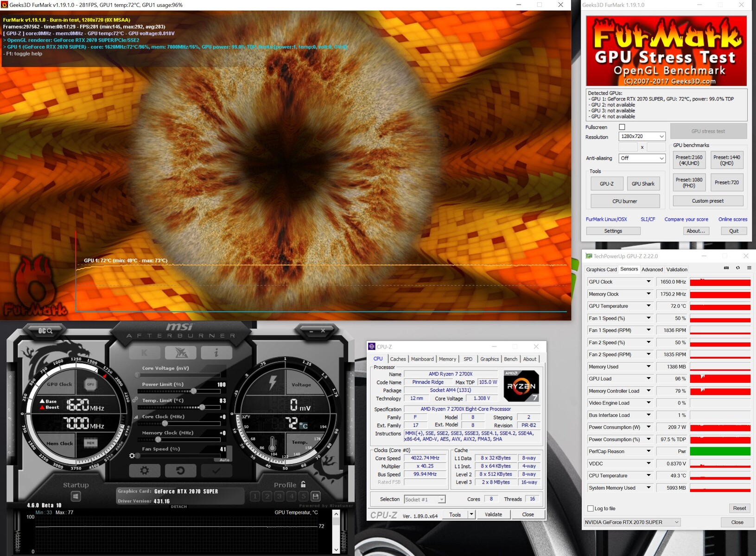Apply settings with checkmark button in Afterburner
Viewport: 756px width, 556px height.
216,470
